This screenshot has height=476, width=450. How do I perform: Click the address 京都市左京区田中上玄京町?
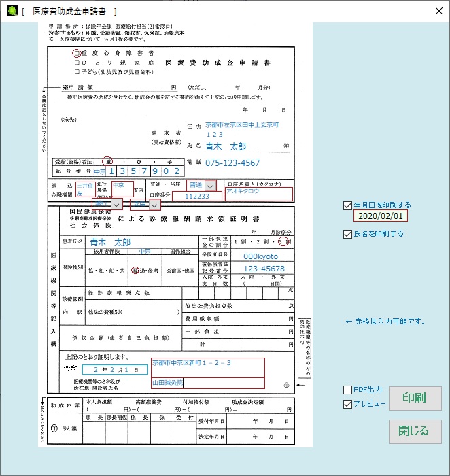[242, 124]
